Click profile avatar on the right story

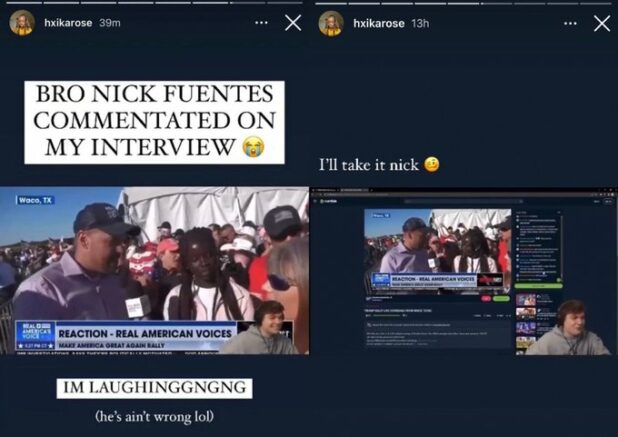(x=331, y=23)
